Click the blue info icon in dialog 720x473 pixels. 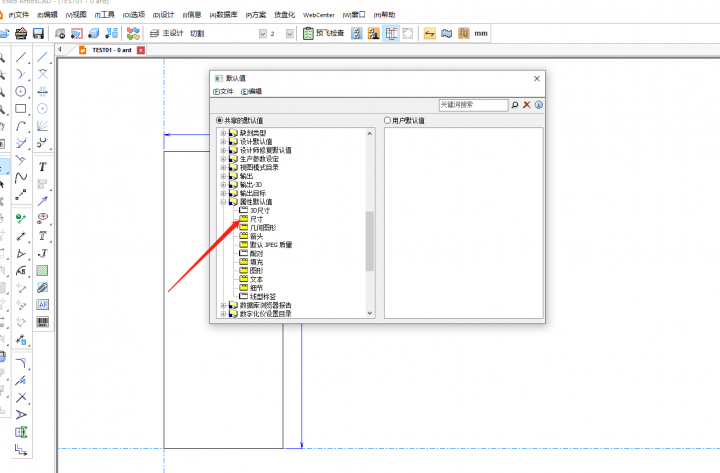point(539,104)
